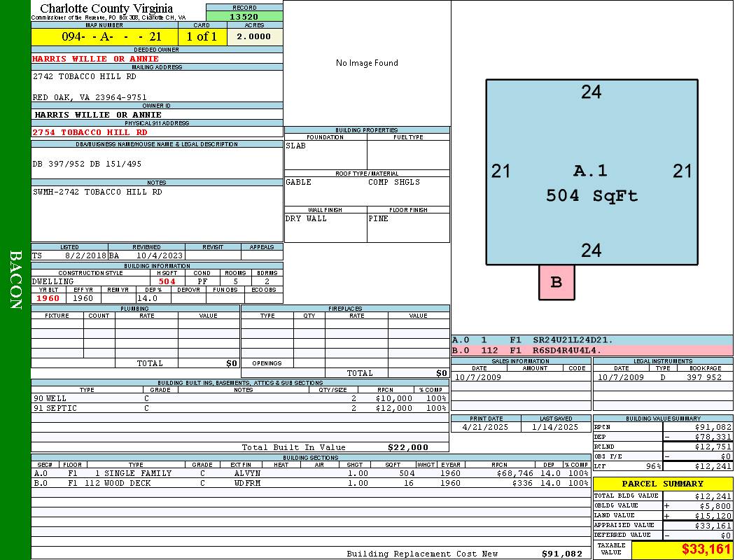Click the yellow PARCEL SUMMARY header
The image size is (735, 560).
coord(662,484)
